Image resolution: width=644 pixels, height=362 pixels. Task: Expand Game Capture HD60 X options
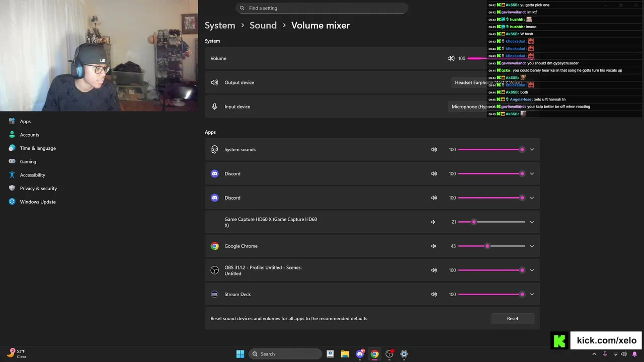532,222
